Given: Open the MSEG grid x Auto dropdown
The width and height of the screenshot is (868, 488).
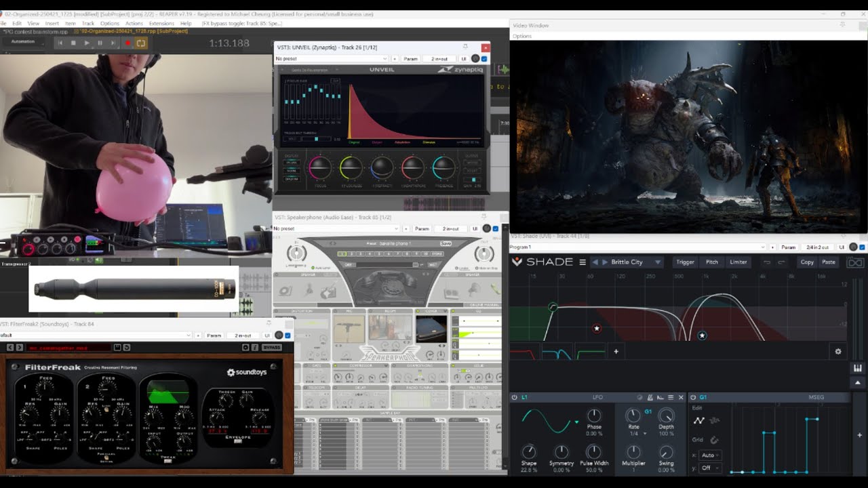Looking at the screenshot, I should 710,455.
